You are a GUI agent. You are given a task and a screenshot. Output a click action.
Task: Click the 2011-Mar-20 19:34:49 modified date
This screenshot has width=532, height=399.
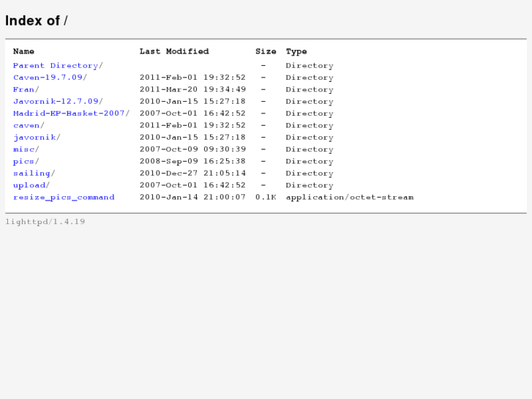coord(192,89)
